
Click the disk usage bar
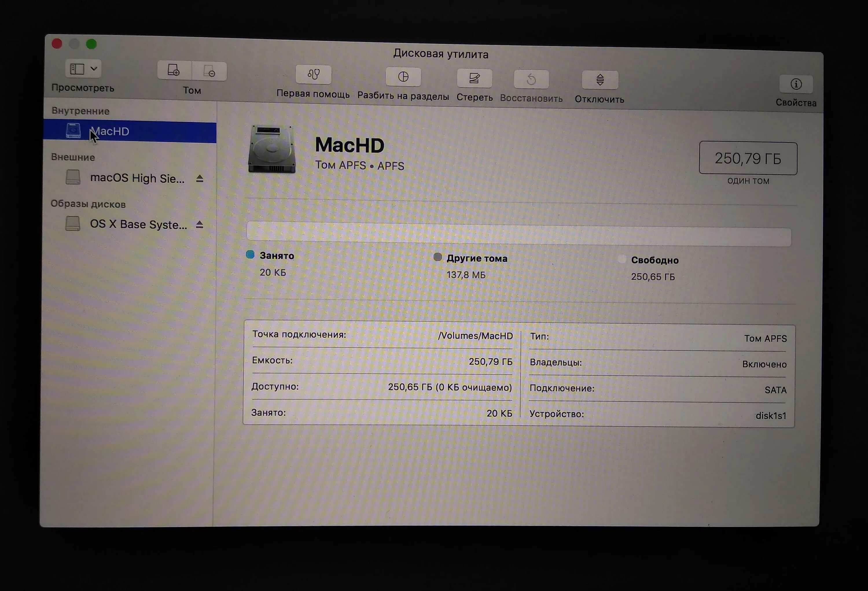click(x=519, y=234)
